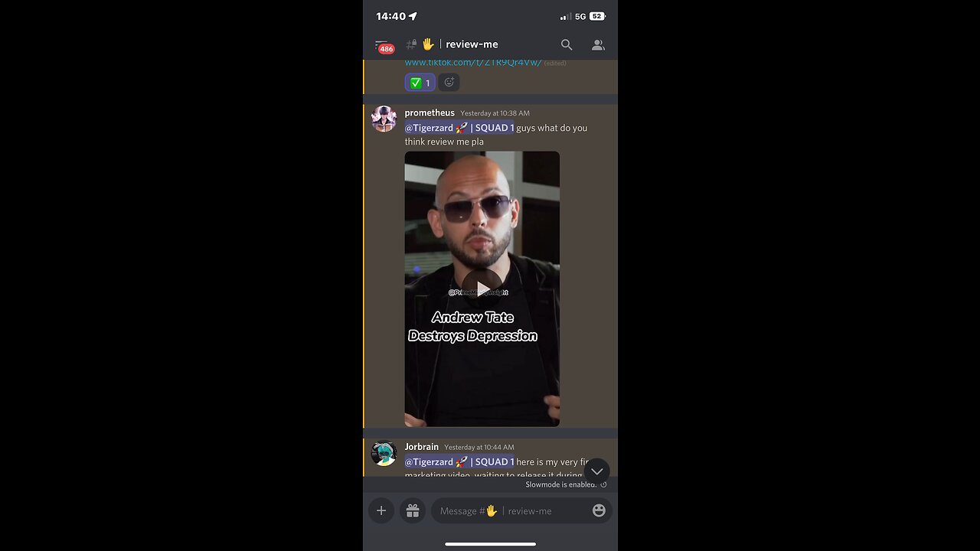The image size is (980, 551).
Task: Open the search magnifier icon
Action: 567,44
